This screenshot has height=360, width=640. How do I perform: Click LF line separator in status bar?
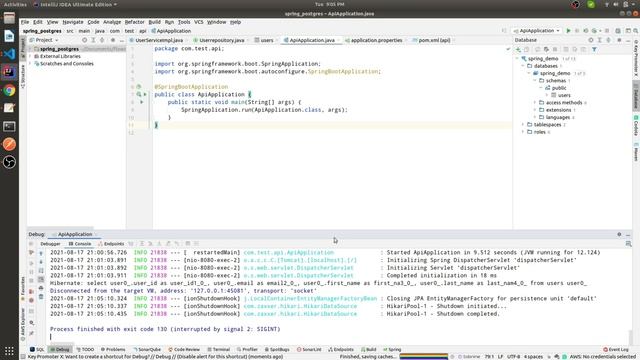tap(500, 357)
